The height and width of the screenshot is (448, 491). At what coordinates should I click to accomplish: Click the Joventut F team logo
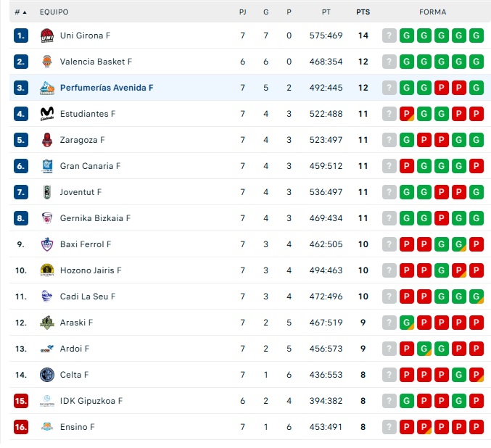click(x=46, y=192)
